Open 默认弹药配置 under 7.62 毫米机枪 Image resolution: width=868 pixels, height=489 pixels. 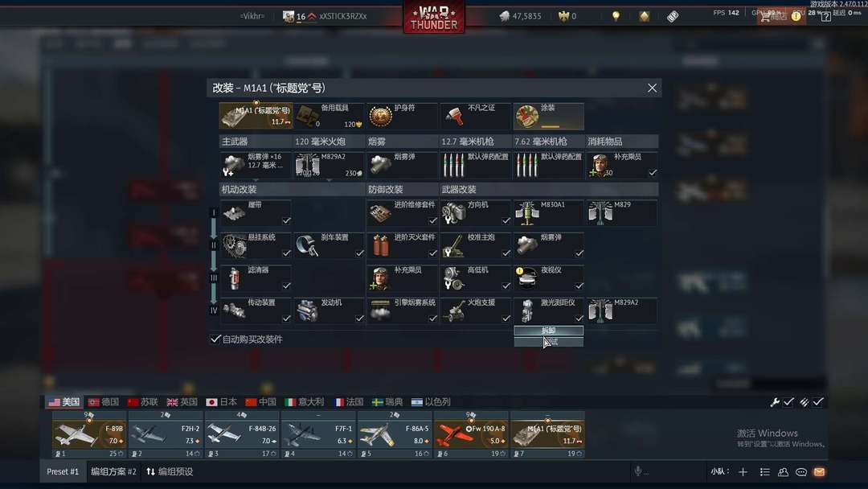coord(548,165)
